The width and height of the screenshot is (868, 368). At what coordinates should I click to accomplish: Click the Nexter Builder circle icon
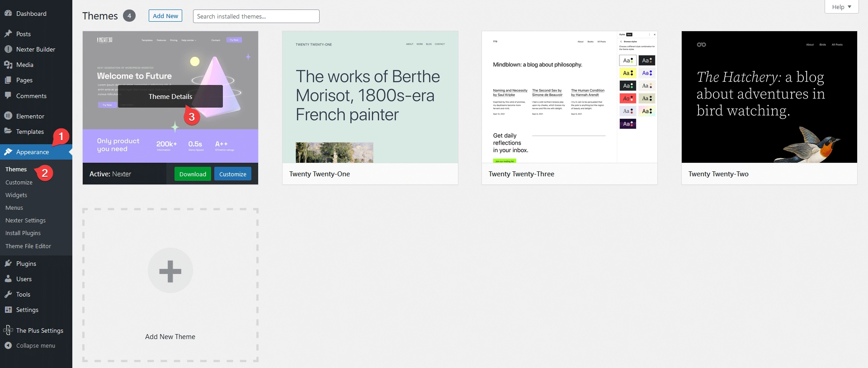point(8,49)
